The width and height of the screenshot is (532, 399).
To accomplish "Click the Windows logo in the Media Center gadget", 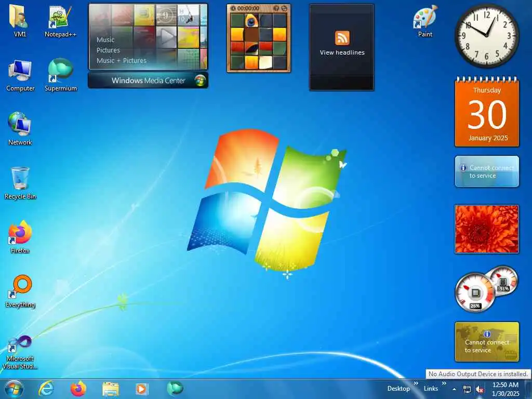I will [x=200, y=81].
